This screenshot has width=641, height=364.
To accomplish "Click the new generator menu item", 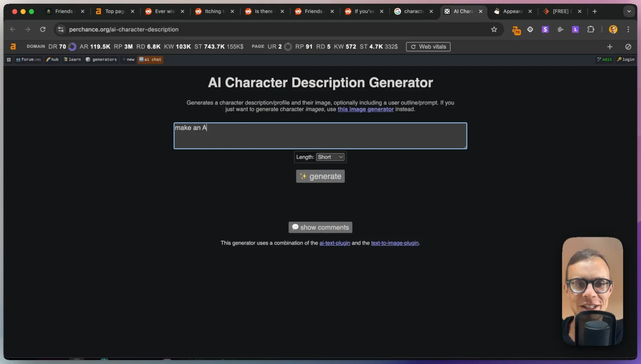I will click(128, 60).
